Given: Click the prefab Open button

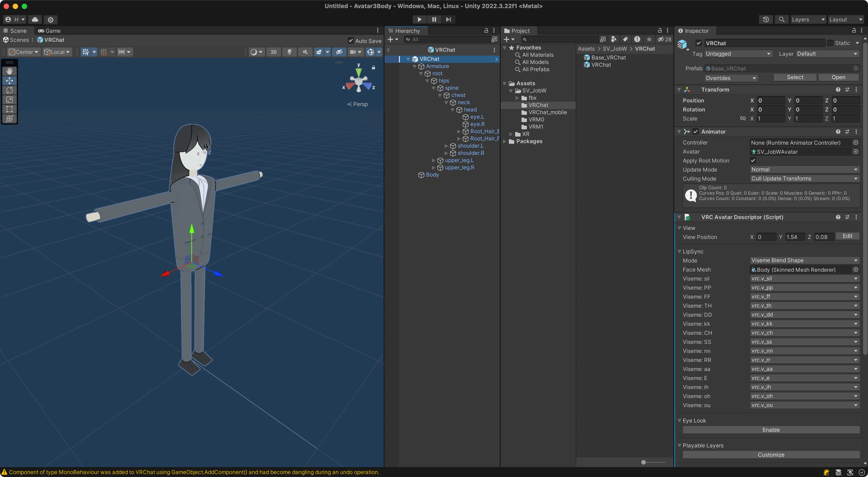Looking at the screenshot, I should (838, 78).
